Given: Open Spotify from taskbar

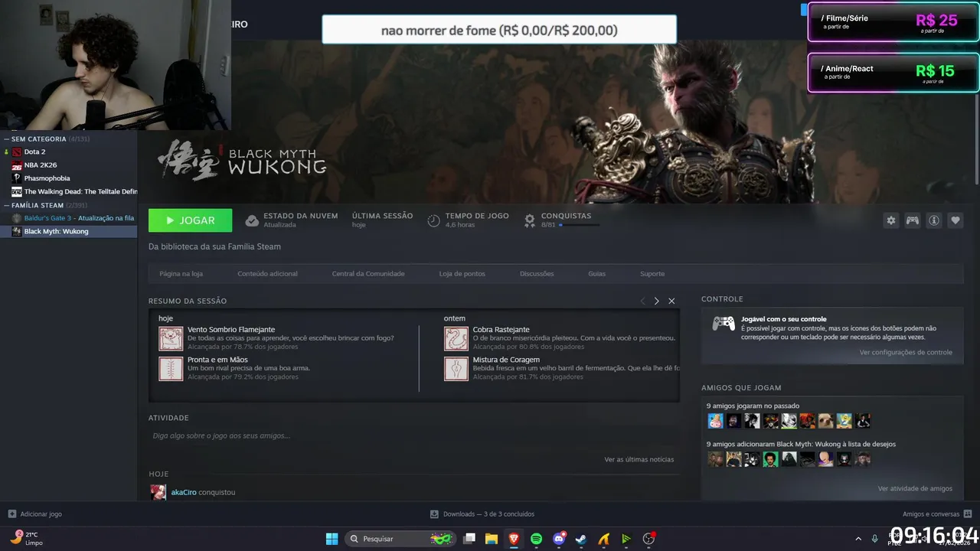Looking at the screenshot, I should coord(536,539).
